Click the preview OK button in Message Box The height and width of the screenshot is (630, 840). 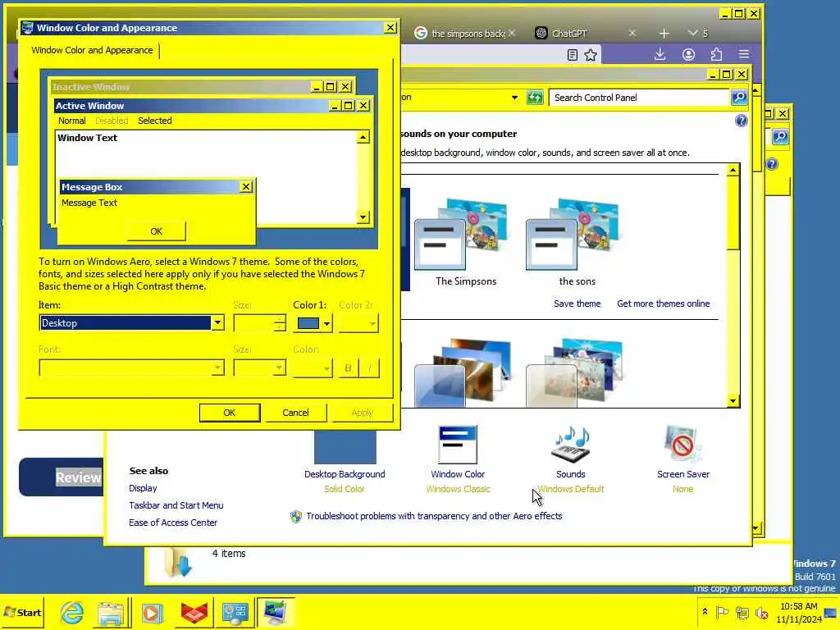(156, 231)
